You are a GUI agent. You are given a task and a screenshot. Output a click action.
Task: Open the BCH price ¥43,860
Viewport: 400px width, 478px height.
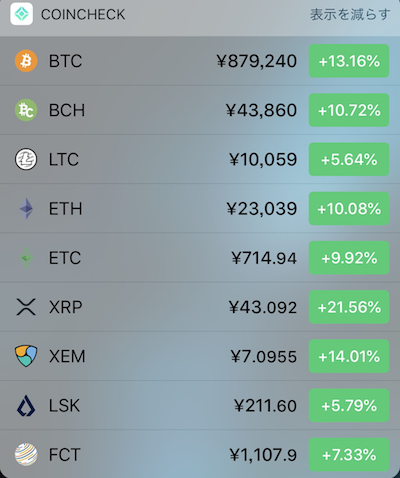point(261,110)
